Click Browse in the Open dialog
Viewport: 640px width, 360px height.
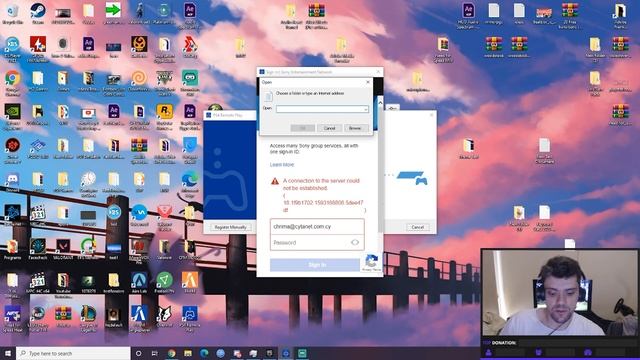(355, 128)
